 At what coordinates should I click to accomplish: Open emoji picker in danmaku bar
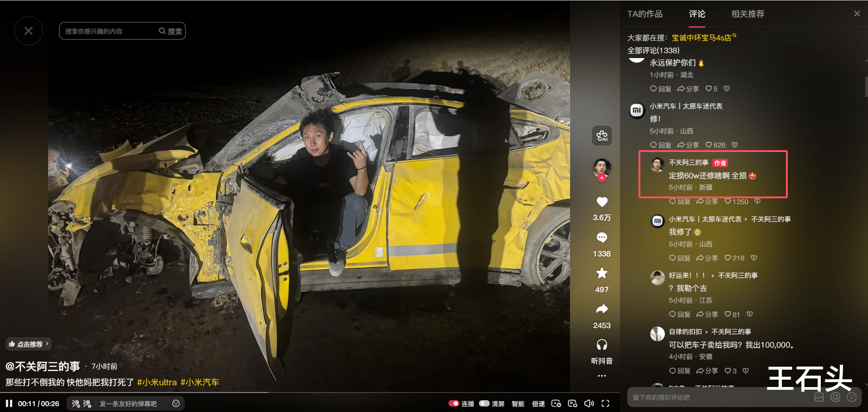176,403
